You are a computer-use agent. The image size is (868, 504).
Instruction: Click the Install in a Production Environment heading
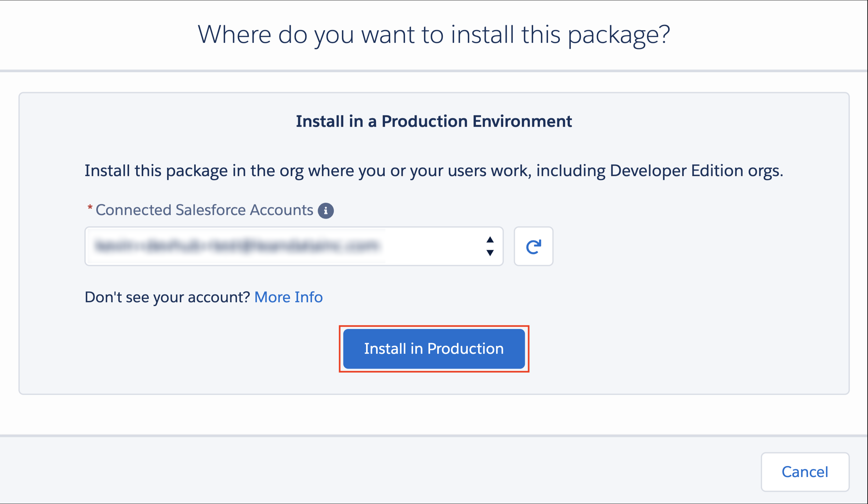pos(434,122)
